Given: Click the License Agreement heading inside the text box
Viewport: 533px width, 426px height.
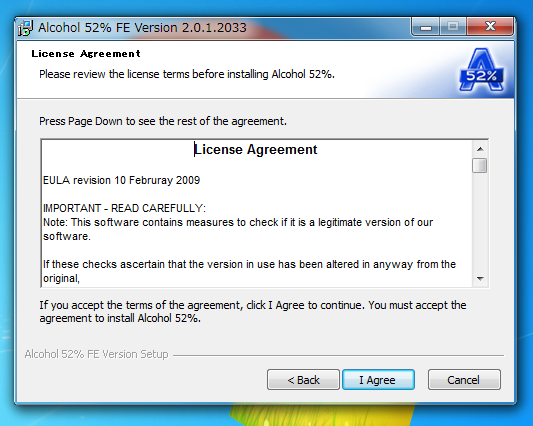Looking at the screenshot, I should [256, 150].
